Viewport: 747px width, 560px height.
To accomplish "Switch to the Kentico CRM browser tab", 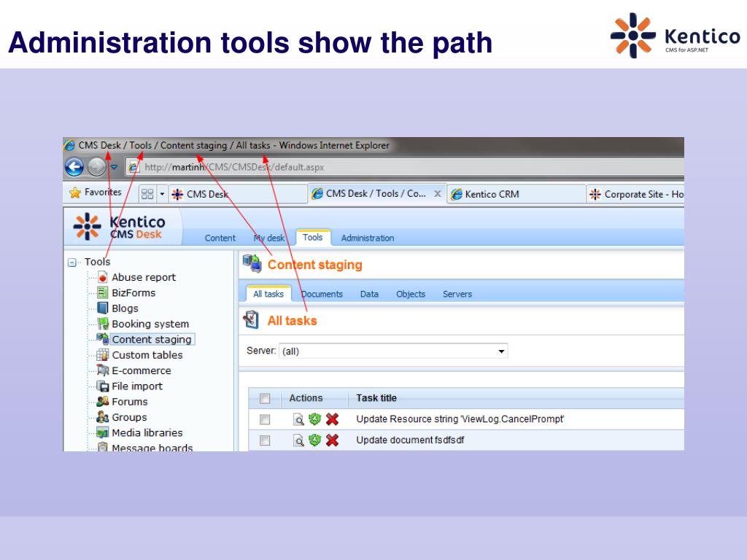I will (516, 194).
